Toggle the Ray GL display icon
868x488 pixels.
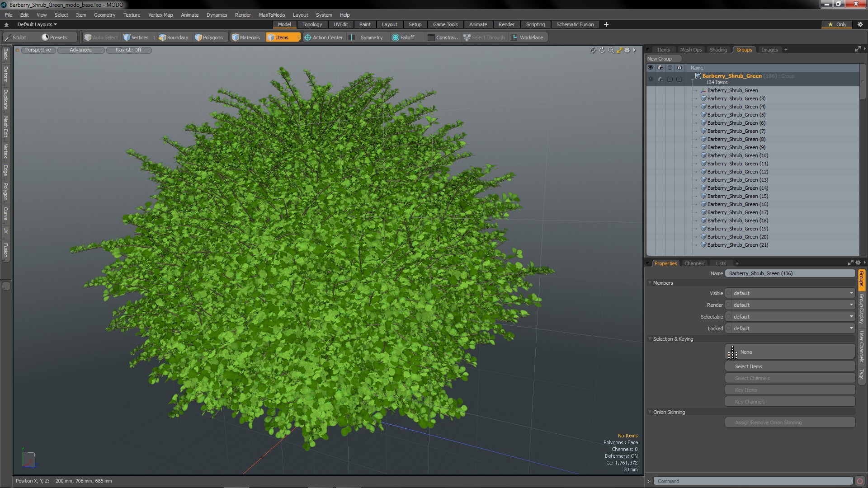128,49
